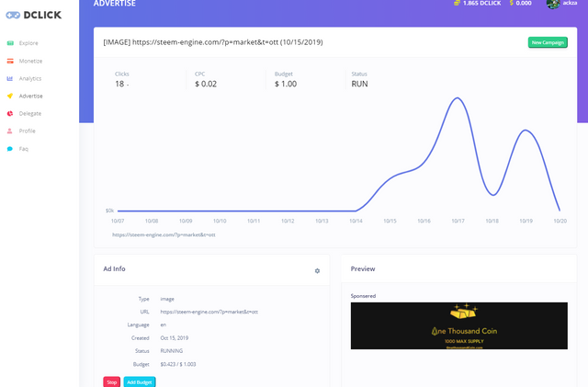Click the ackza username
Image resolution: width=588 pixels, height=387 pixels.
pos(570,3)
